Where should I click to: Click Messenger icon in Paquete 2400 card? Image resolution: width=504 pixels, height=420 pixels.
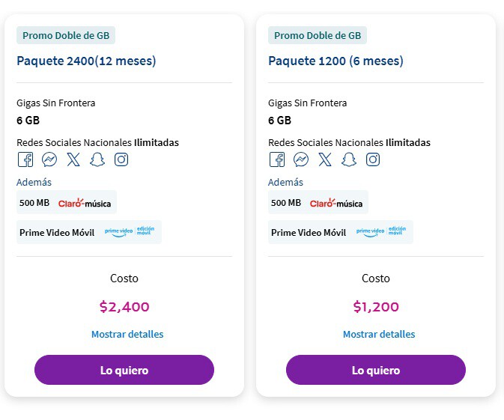point(49,159)
